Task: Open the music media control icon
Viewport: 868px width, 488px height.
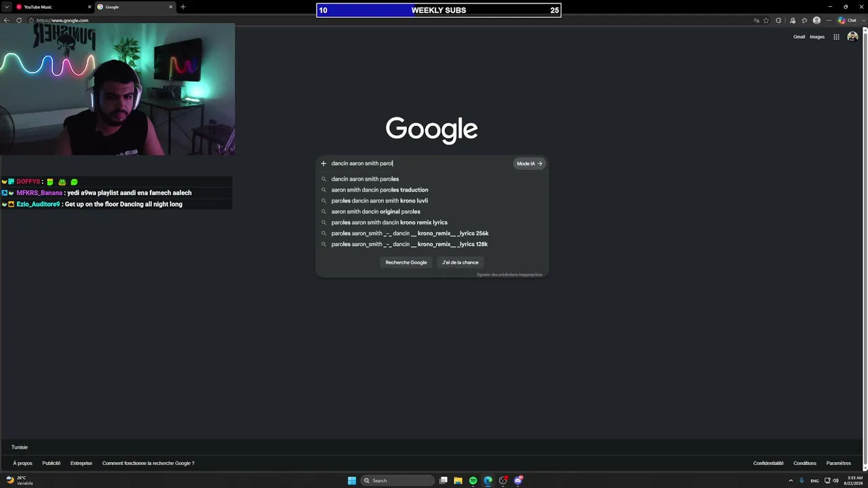Action: (792, 20)
